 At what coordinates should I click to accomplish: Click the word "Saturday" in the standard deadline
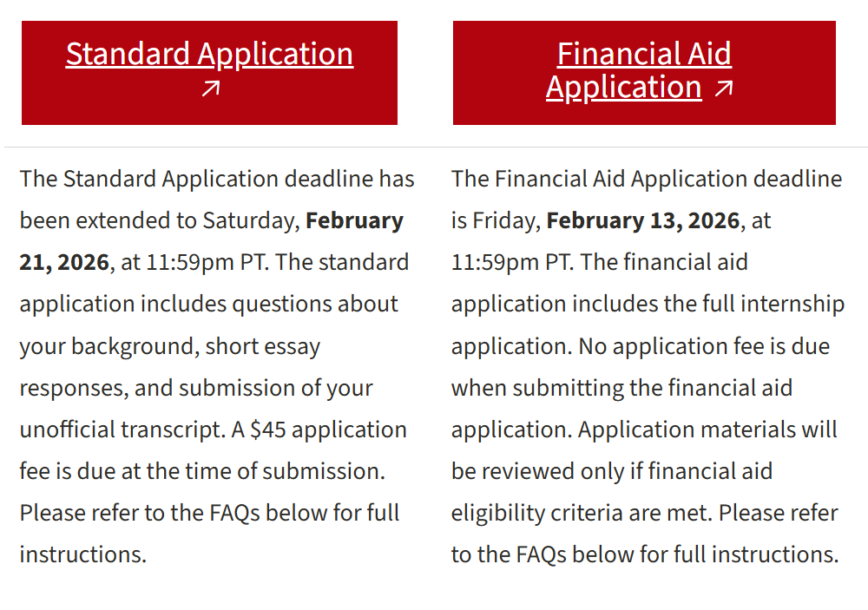[x=249, y=220]
